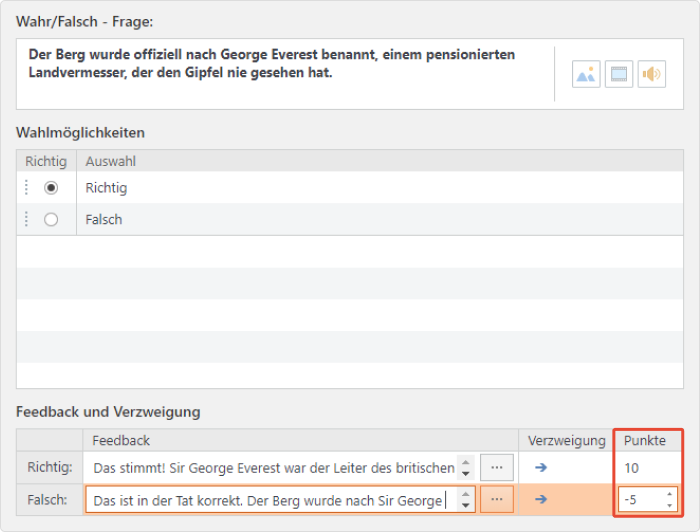The width and height of the screenshot is (700, 532).
Task: Open branching arrow for Falsch feedback
Action: click(x=541, y=499)
